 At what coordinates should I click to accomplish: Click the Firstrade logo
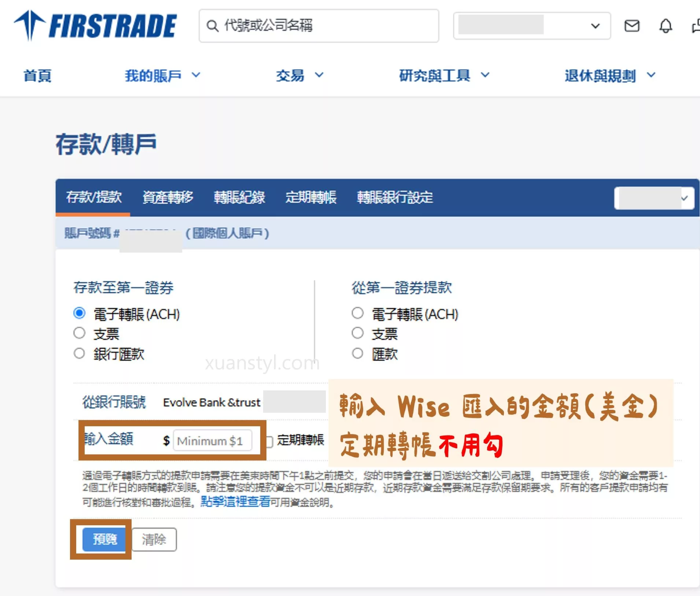(x=95, y=26)
